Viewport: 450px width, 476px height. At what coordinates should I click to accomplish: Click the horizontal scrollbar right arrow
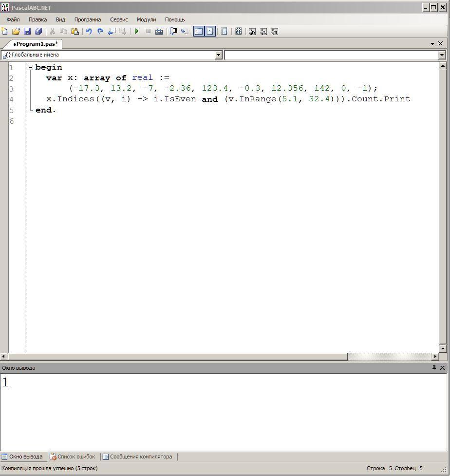(435, 357)
